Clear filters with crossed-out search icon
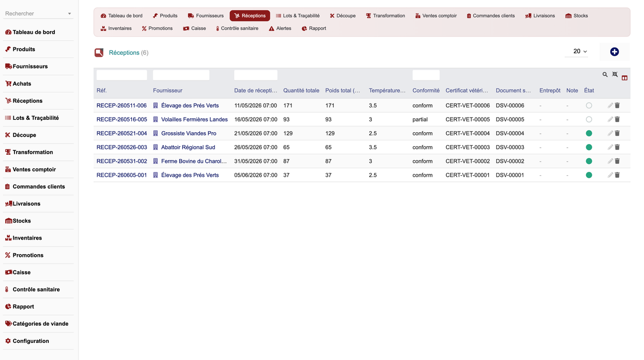The height and width of the screenshot is (360, 644). pos(615,75)
